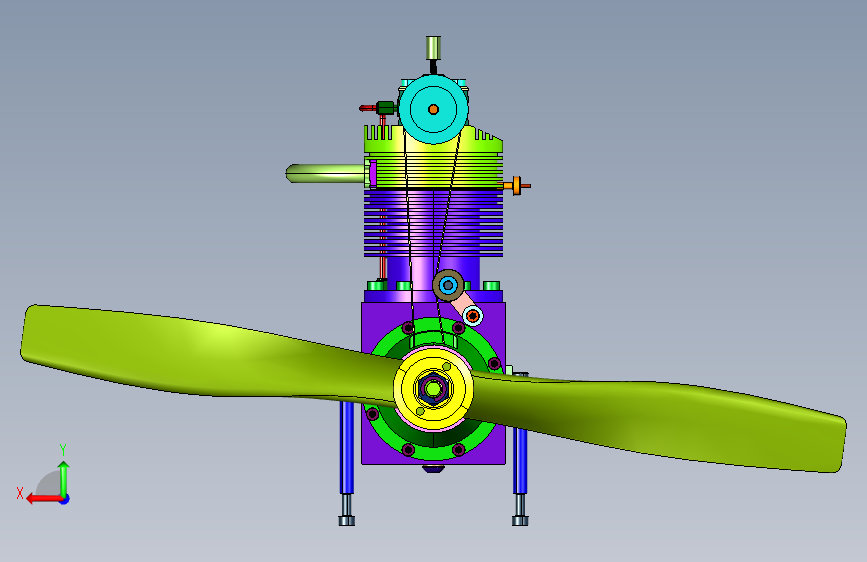Select the bottom-right socket head bolt
867x562 pixels.
(520, 510)
